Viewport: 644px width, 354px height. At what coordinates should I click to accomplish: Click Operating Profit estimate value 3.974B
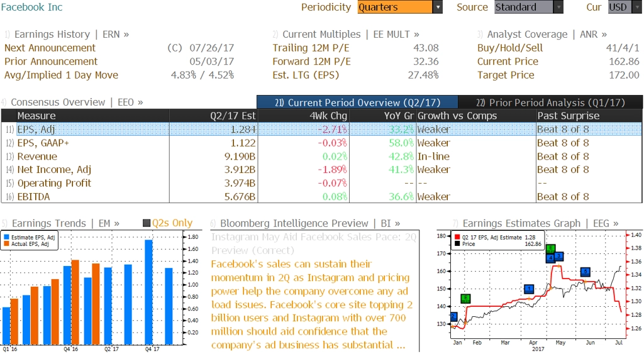pyautogui.click(x=240, y=183)
